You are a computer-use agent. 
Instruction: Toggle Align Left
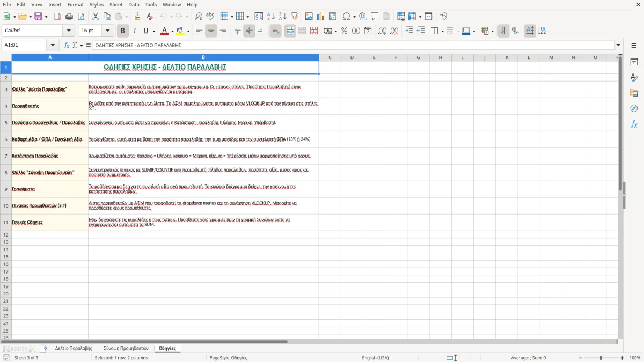click(199, 31)
